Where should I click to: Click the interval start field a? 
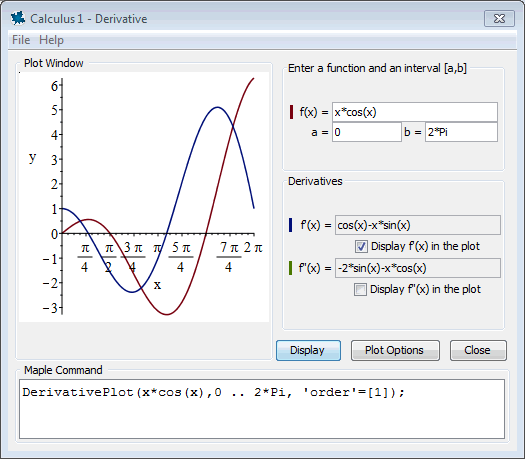367,132
